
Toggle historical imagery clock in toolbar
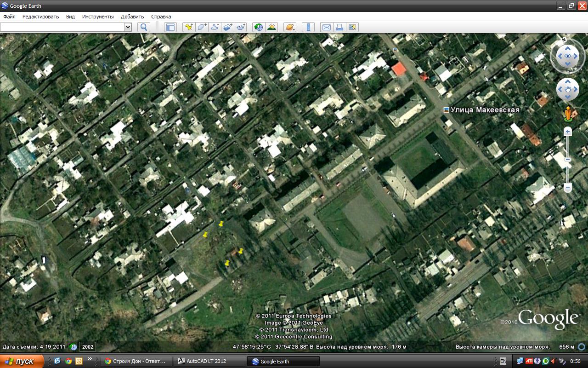[259, 27]
